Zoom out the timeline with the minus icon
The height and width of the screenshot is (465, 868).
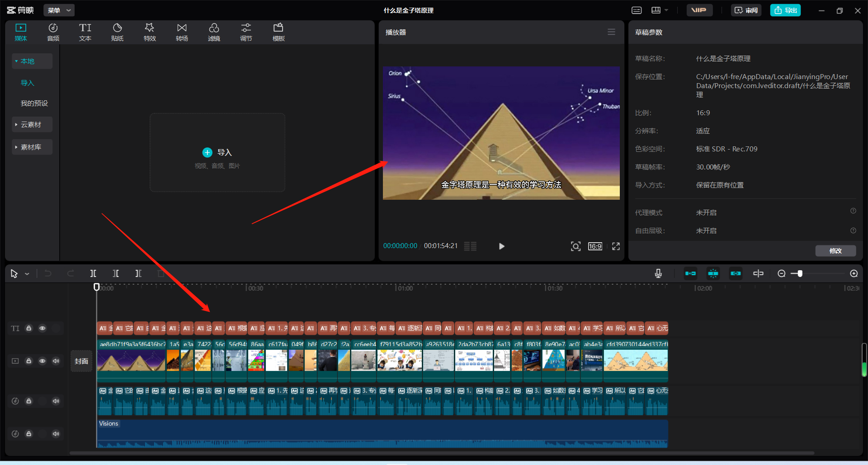click(781, 273)
